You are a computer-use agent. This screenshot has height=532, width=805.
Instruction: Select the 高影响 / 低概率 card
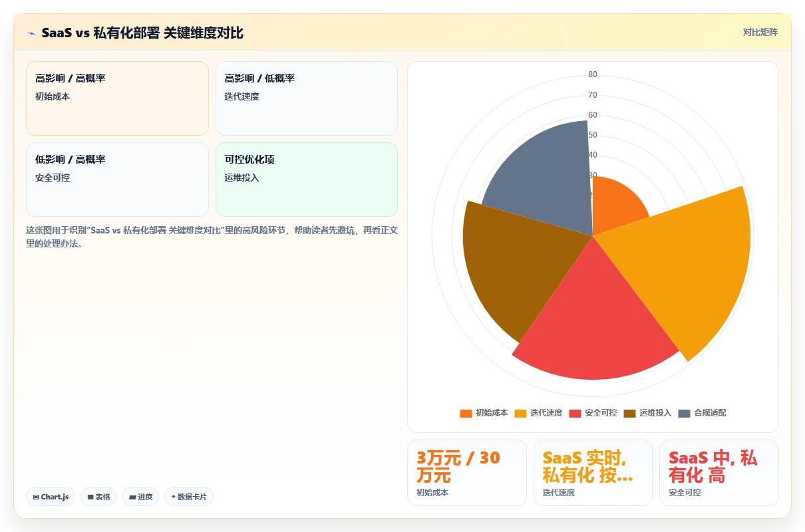tap(307, 98)
